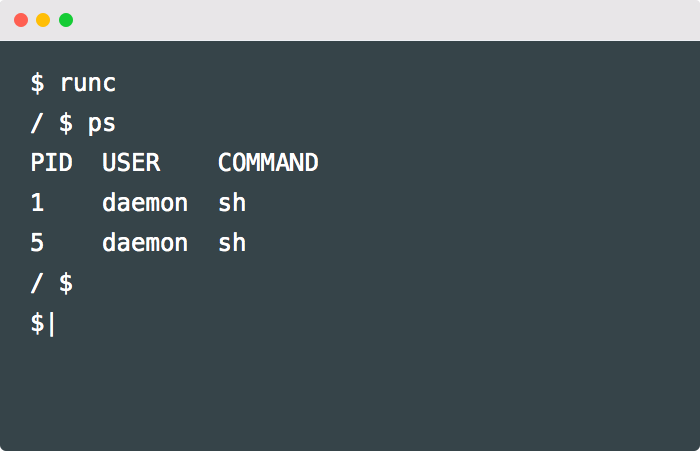This screenshot has height=451, width=700.
Task: Place cursor at the final '$' prompt
Action: coord(38,323)
